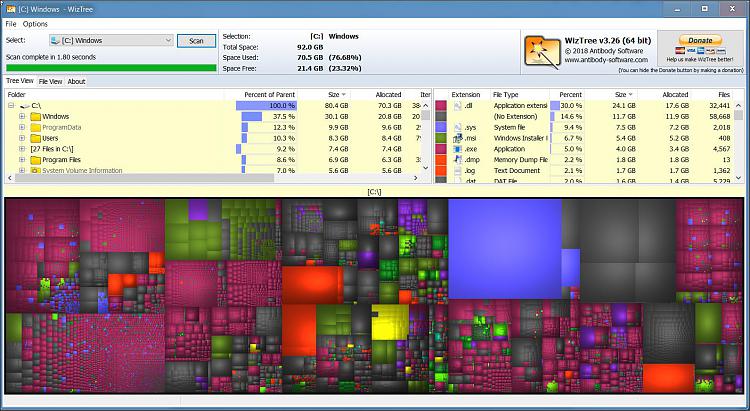This screenshot has height=411, width=750.
Task: Expand the System Volume Information node
Action: coord(22,170)
